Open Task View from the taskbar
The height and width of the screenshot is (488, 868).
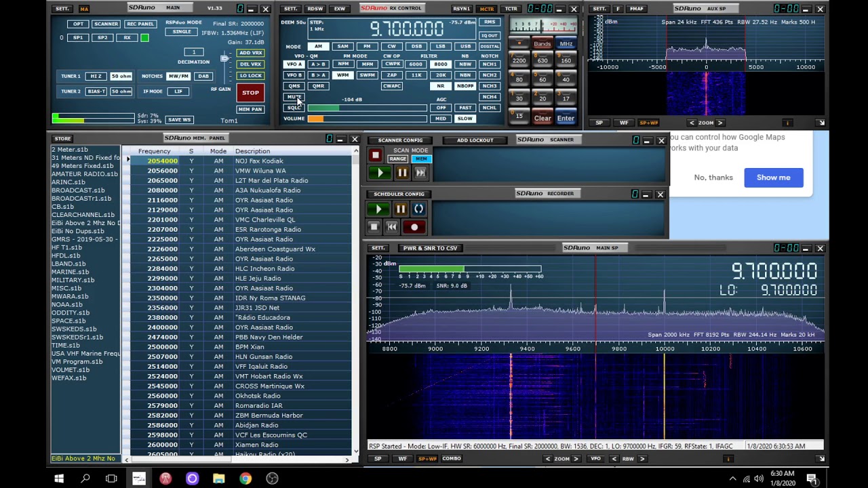click(x=112, y=479)
